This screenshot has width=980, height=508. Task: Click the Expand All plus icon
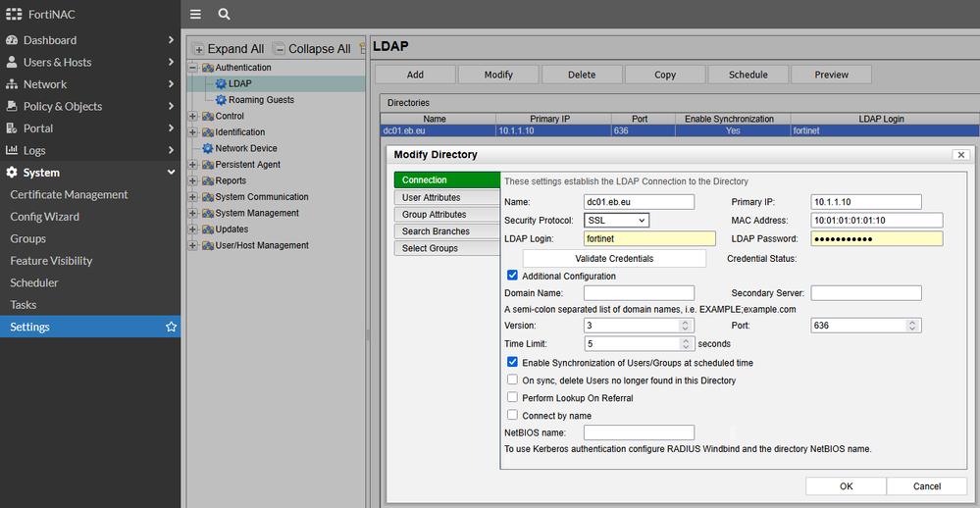tap(198, 49)
